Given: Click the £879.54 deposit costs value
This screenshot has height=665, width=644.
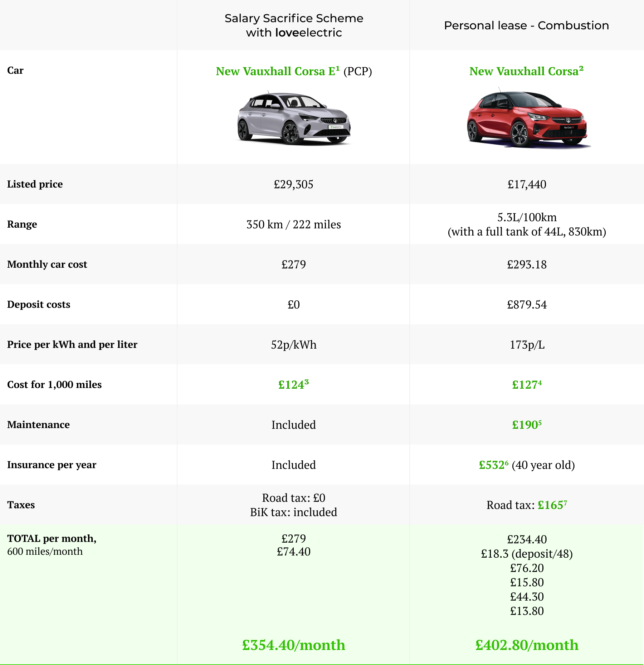Looking at the screenshot, I should [527, 305].
